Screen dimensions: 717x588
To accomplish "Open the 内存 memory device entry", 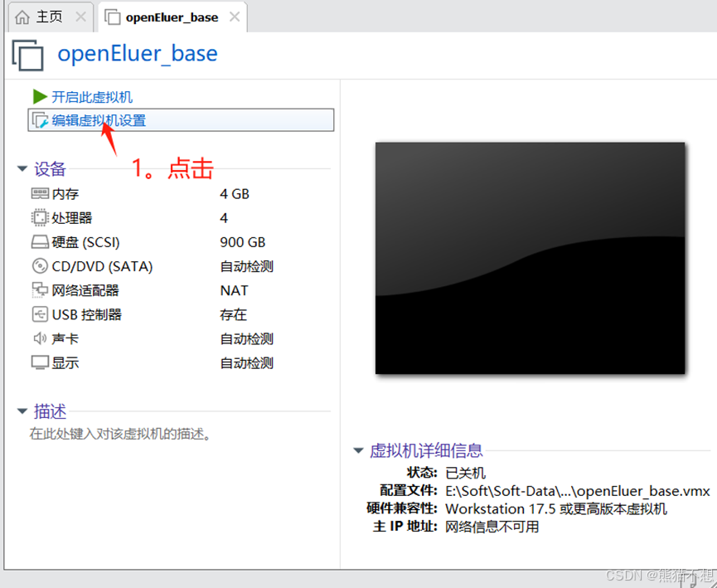I will pos(65,194).
